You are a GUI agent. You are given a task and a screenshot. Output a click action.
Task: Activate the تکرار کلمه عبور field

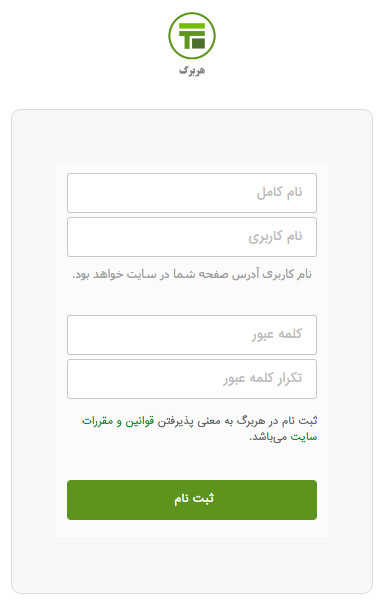(192, 379)
